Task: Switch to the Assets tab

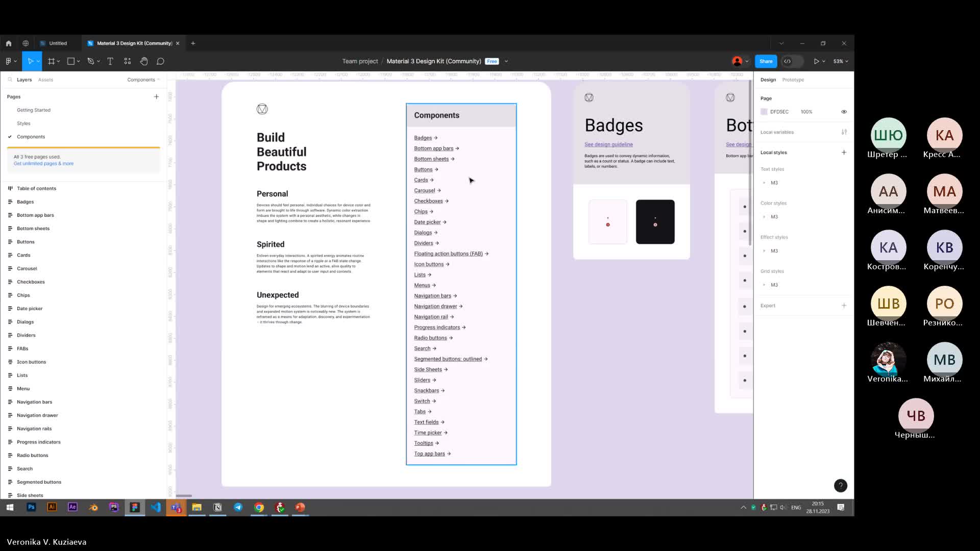Action: (45, 80)
